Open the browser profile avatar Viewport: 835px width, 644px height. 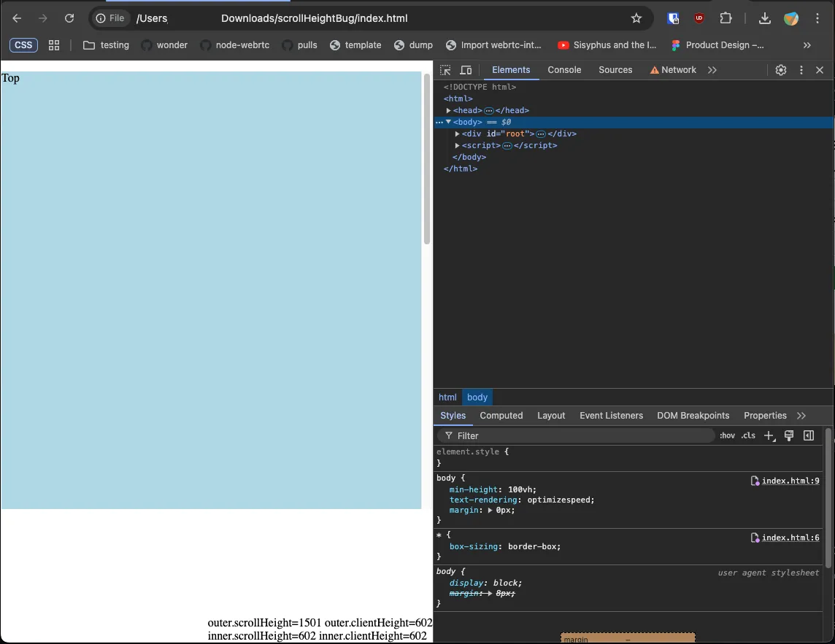point(790,18)
